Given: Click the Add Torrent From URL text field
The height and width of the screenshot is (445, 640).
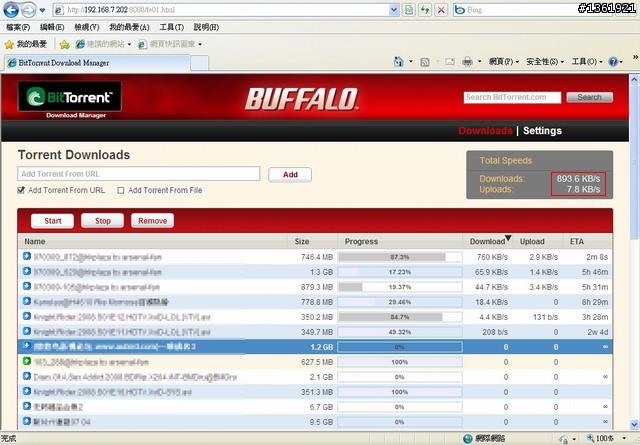Looking at the screenshot, I should point(138,174).
